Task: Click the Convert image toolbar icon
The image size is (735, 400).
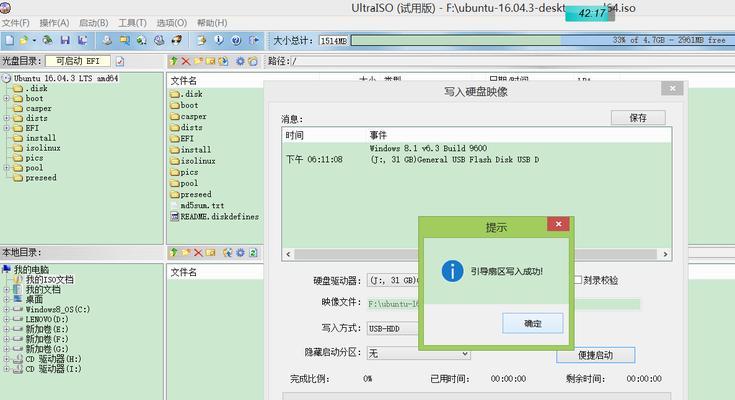Action: [142, 40]
